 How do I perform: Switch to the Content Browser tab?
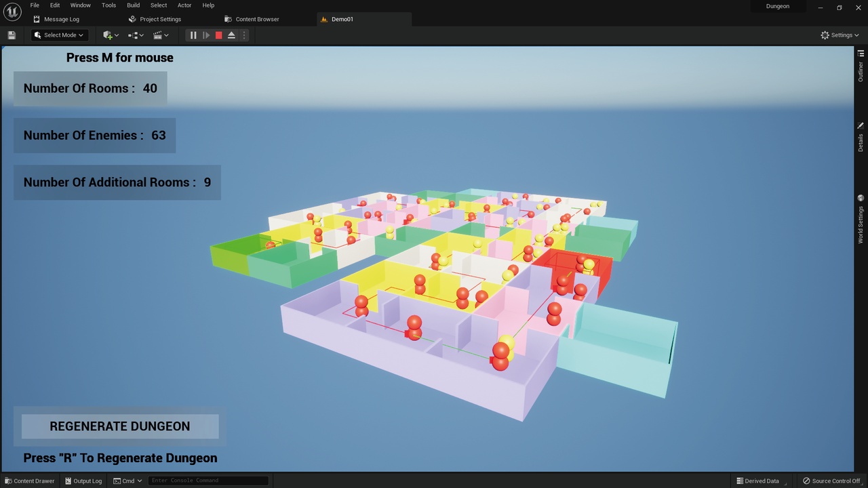click(x=252, y=19)
